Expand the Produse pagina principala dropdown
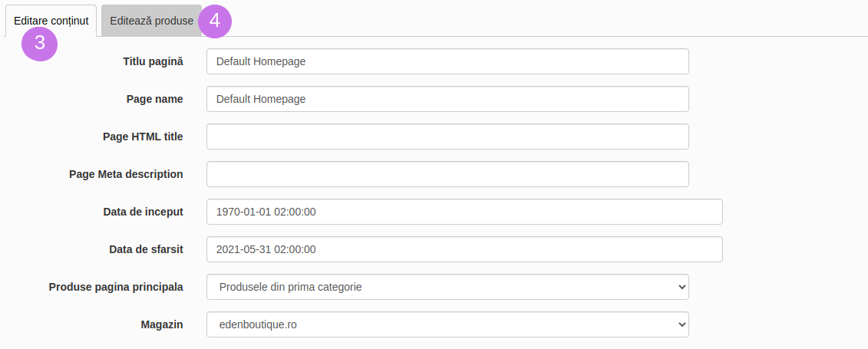The height and width of the screenshot is (349, 868). [447, 287]
